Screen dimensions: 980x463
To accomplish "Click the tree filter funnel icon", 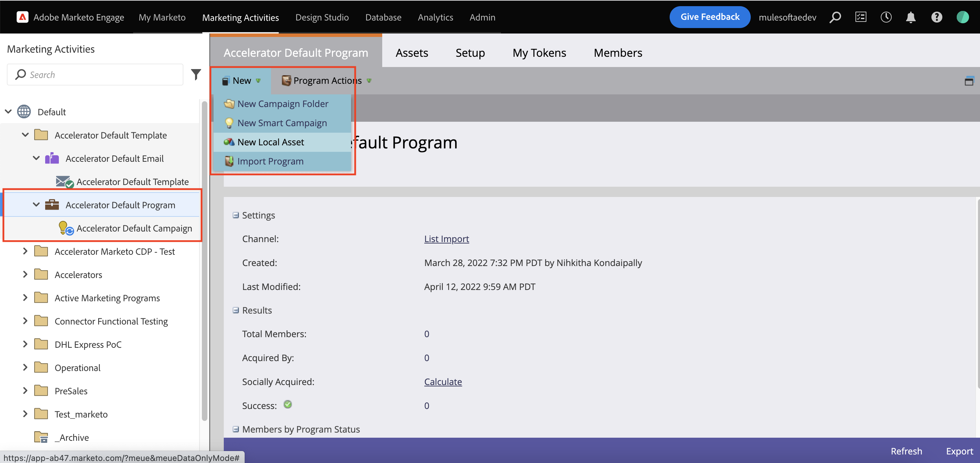I will click(x=196, y=75).
